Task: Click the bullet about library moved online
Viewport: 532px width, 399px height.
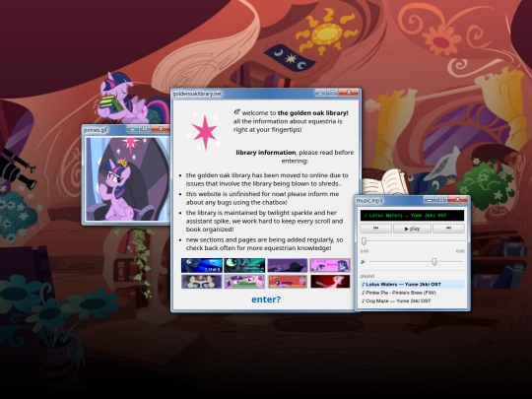Action: point(267,179)
